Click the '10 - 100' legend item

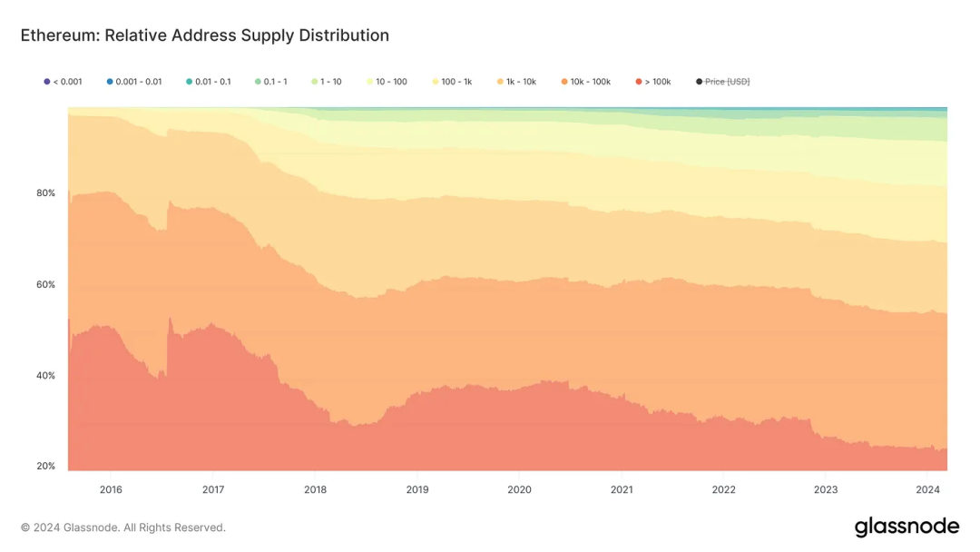(x=387, y=82)
